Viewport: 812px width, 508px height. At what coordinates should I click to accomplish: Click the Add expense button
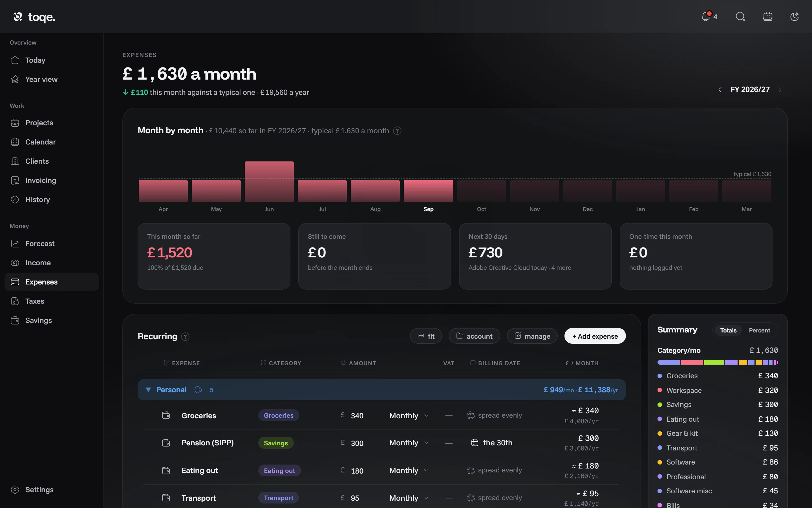coord(595,336)
